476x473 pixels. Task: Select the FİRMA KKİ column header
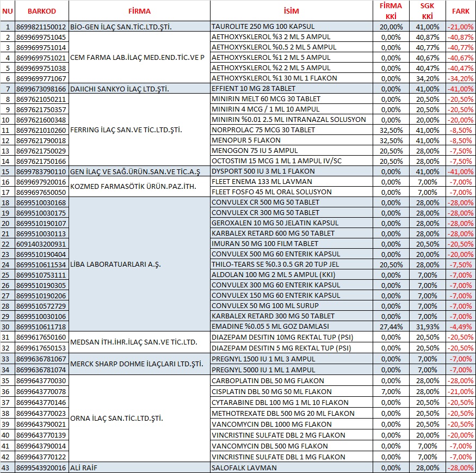tap(391, 11)
